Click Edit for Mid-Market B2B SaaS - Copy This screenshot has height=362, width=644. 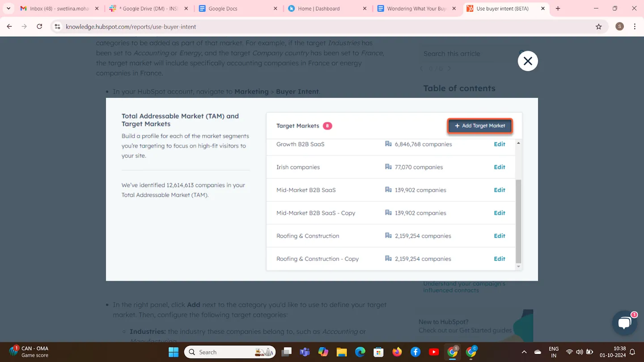tap(500, 213)
